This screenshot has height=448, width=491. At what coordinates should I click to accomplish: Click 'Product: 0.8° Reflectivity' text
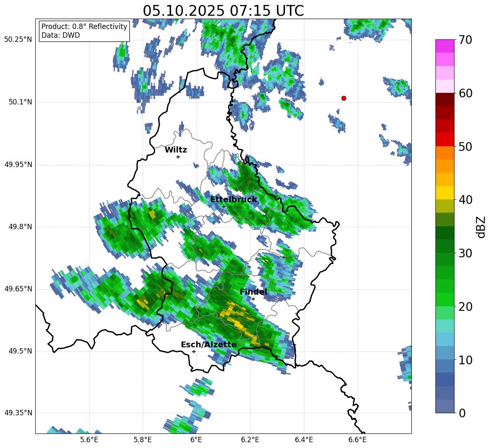84,26
